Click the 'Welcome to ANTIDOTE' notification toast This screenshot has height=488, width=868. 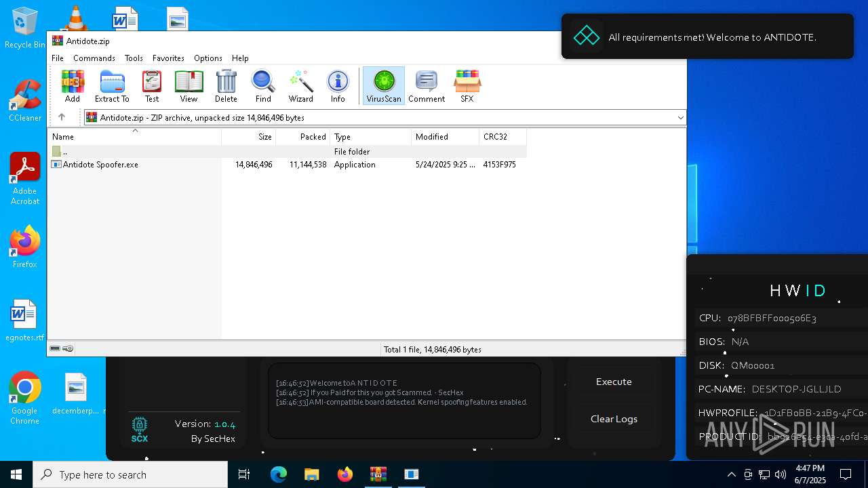707,37
